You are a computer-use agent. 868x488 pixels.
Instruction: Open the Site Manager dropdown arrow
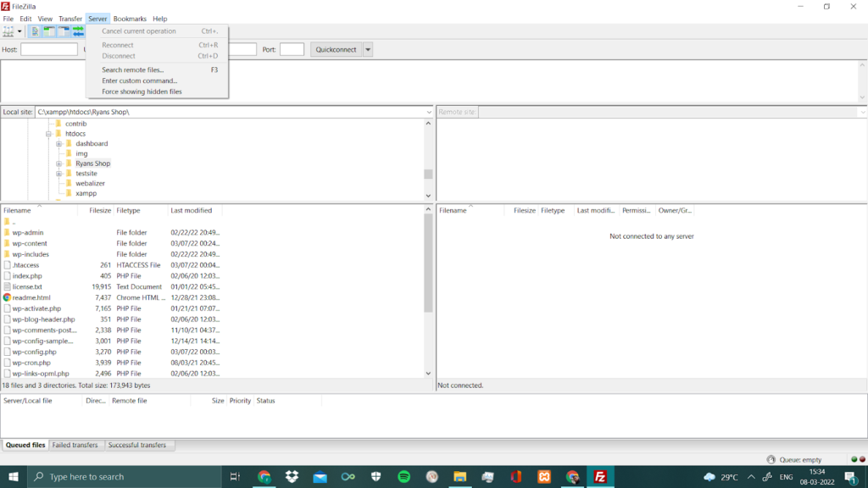(x=19, y=31)
